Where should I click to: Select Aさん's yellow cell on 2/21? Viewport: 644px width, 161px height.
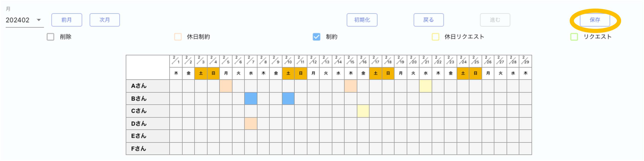click(x=426, y=86)
